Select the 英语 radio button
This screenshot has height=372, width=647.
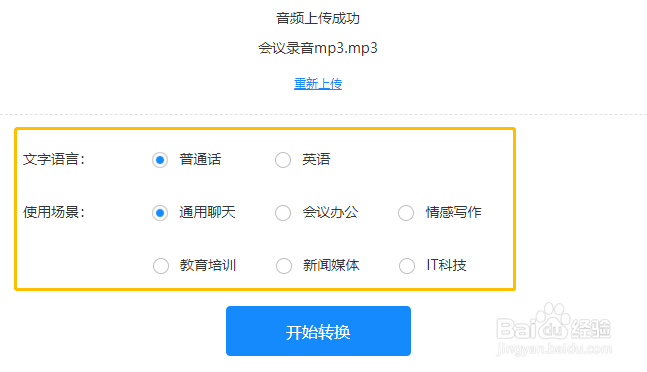click(283, 160)
